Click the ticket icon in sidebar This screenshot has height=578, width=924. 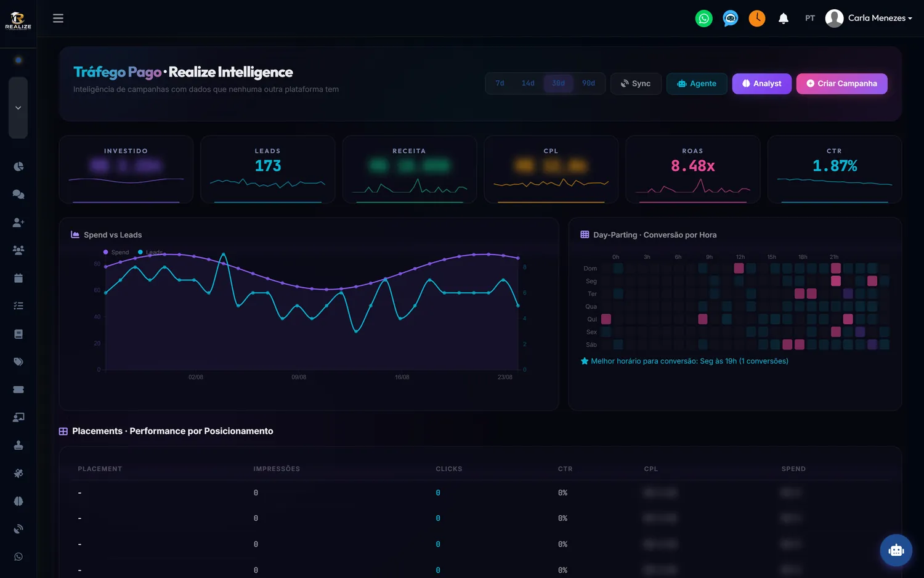(18, 389)
